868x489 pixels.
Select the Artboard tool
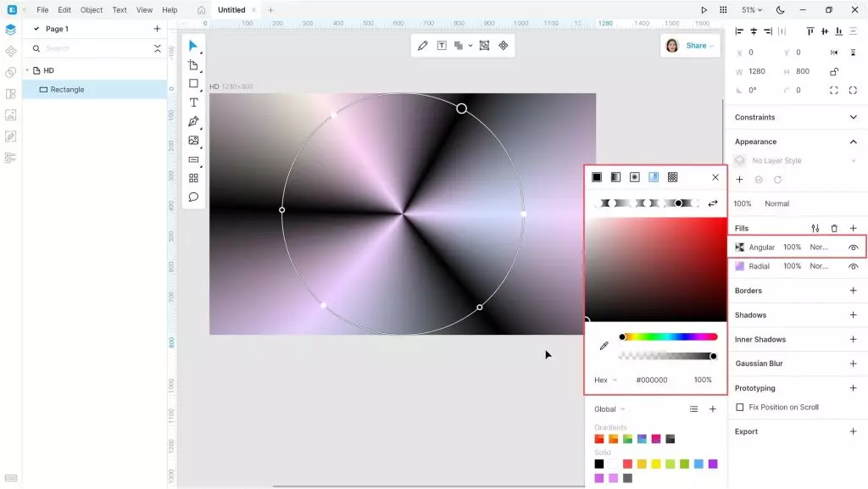coord(193,64)
